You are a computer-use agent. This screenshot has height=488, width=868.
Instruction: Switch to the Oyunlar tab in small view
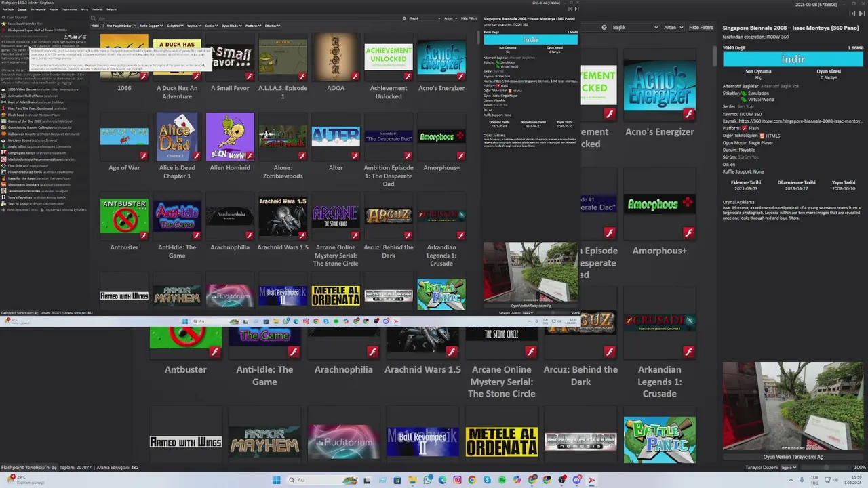pos(22,9)
